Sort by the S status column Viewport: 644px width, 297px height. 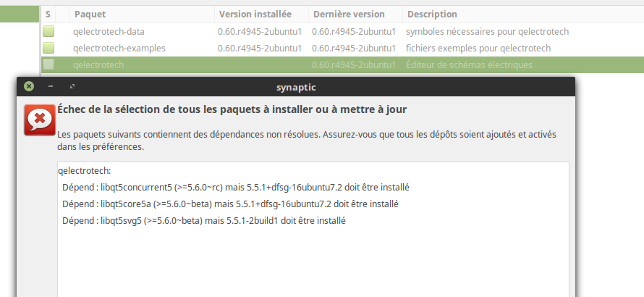[48, 14]
